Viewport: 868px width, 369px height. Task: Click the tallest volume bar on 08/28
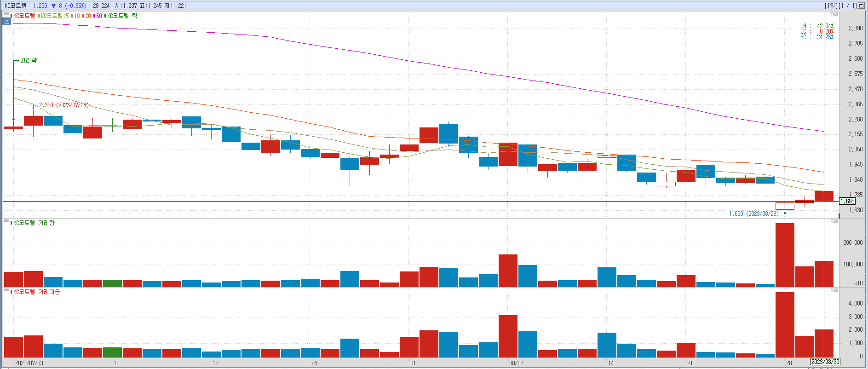point(785,254)
